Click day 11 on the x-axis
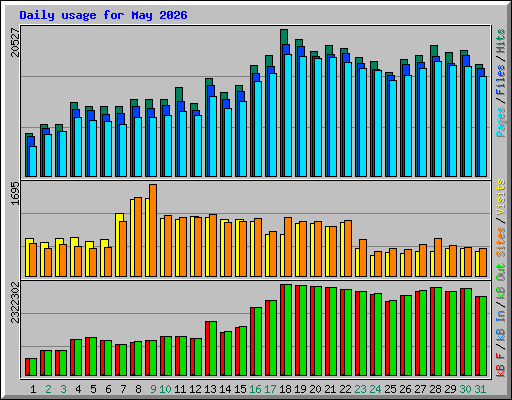The image size is (512, 400). click(x=180, y=389)
